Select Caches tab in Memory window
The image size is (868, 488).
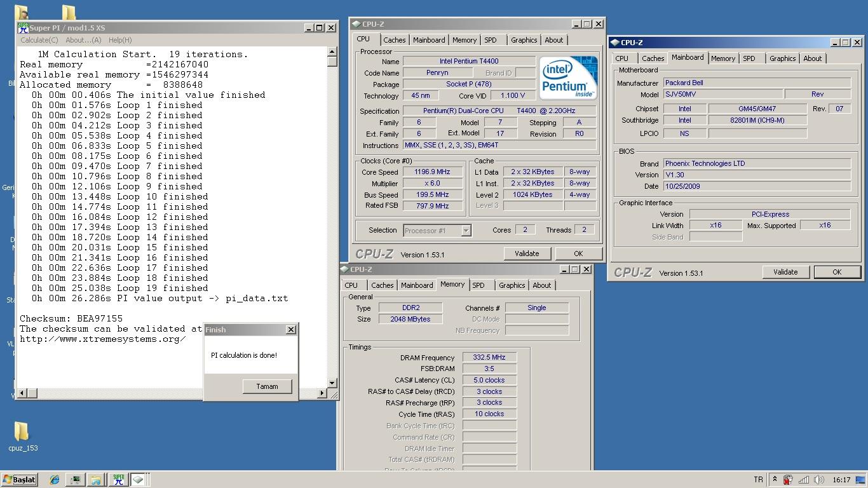pos(382,285)
